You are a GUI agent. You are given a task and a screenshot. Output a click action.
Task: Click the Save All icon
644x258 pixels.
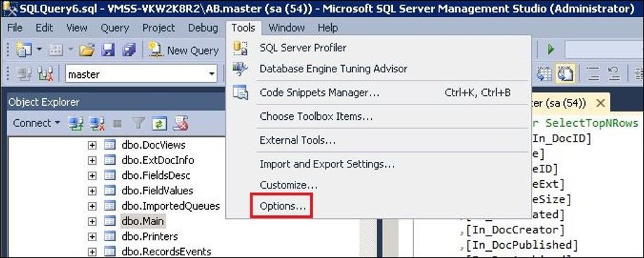click(128, 50)
